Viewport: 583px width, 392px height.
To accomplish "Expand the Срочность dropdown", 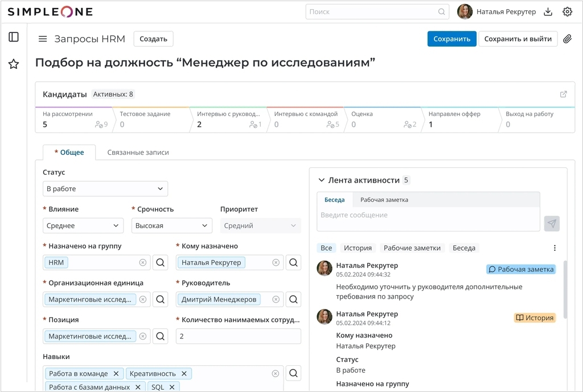I will coord(172,226).
